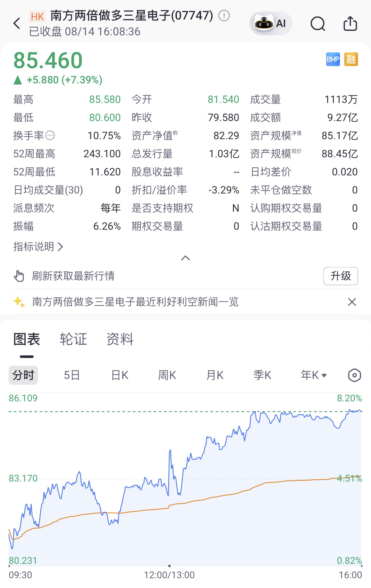Select the 分时 chart period

[x=23, y=375]
